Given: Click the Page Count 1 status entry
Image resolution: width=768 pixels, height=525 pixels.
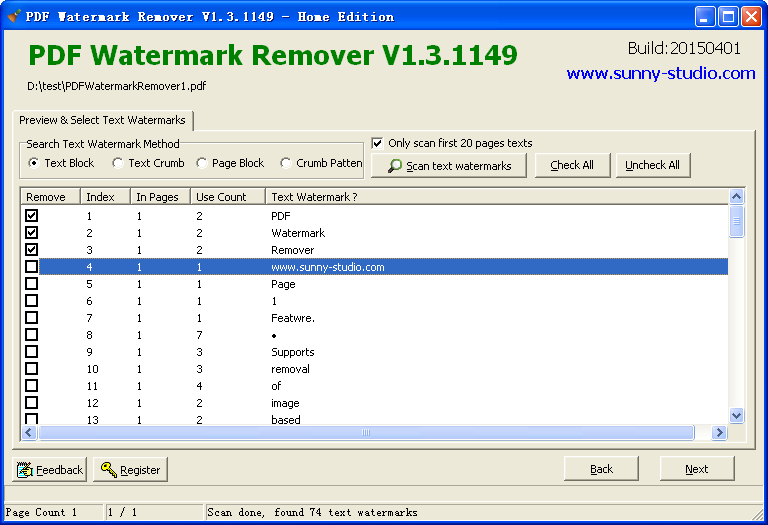Looking at the screenshot, I should [41, 512].
